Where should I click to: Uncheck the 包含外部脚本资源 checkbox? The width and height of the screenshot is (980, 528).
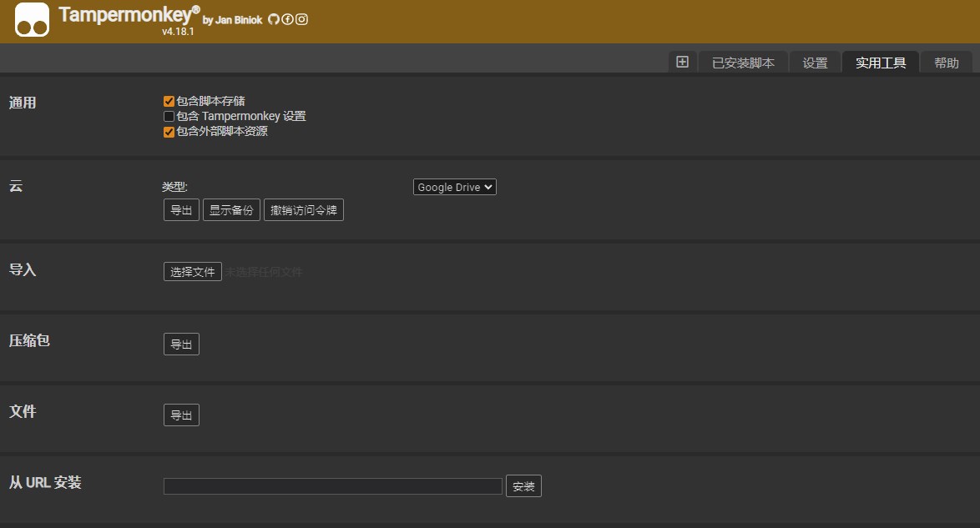[169, 132]
